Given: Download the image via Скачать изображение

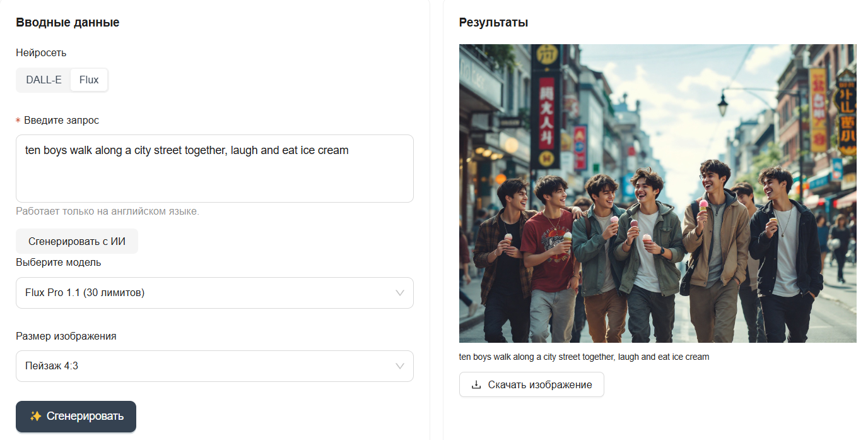Looking at the screenshot, I should (x=532, y=384).
